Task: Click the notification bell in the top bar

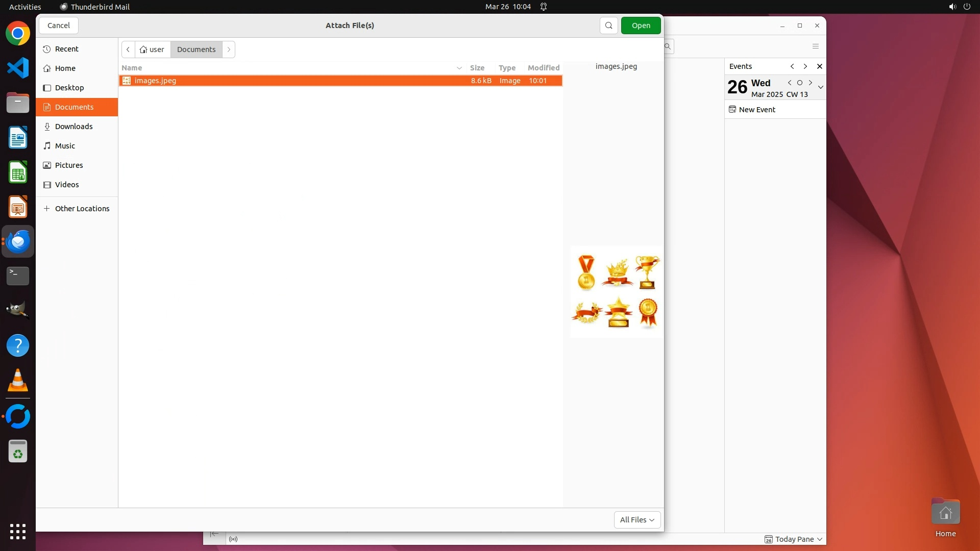Action: pyautogui.click(x=544, y=7)
